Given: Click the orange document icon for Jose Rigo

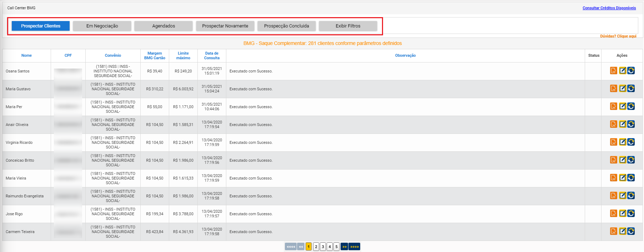Looking at the screenshot, I should tap(613, 213).
